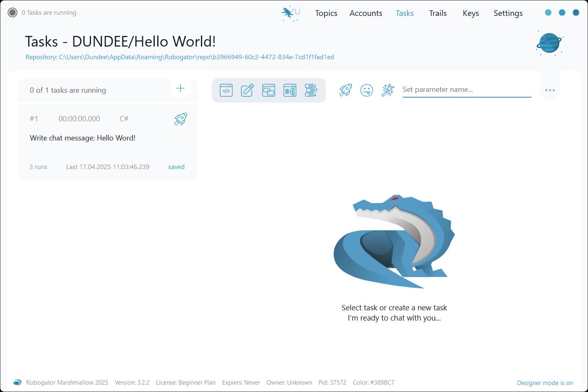Open the Keys tab
Screen dimensions: 588x392
point(471,13)
